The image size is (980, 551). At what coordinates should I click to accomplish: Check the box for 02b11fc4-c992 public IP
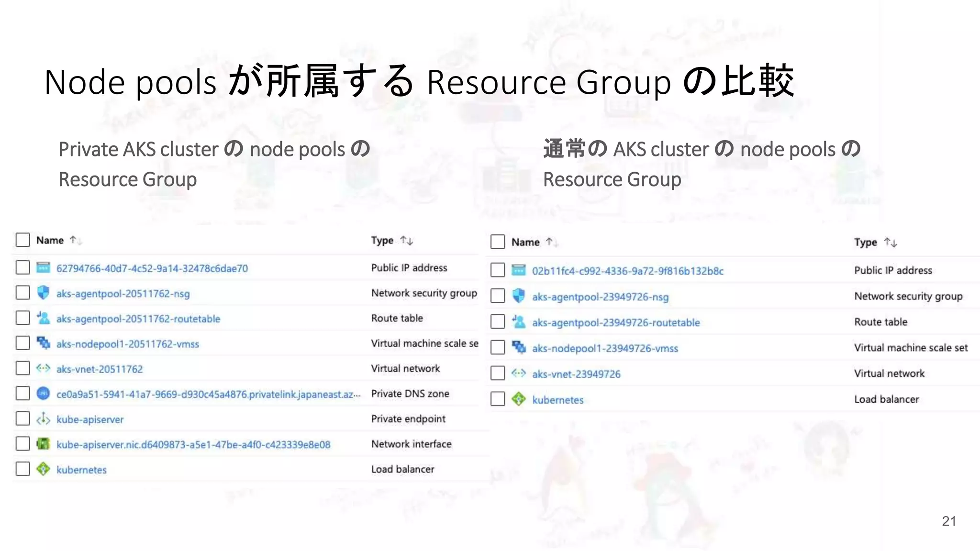click(498, 270)
